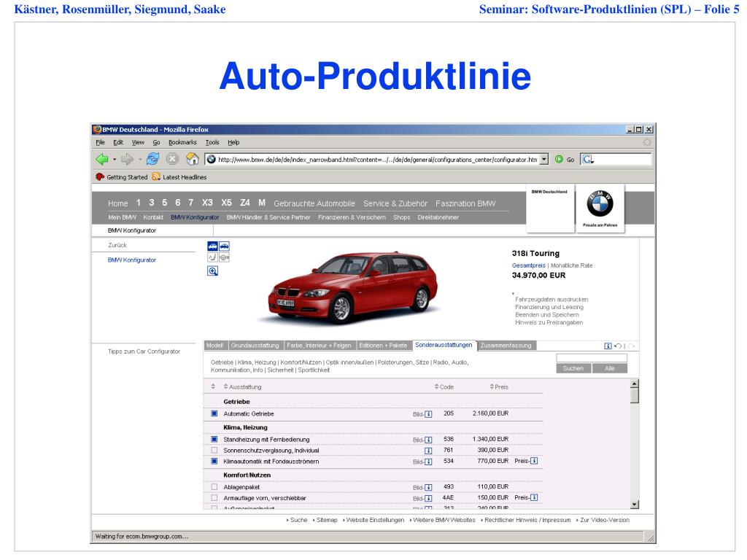Viewport: 747px width, 560px height.
Task: Click the info icon beside the tab undo arrow
Action: point(608,346)
